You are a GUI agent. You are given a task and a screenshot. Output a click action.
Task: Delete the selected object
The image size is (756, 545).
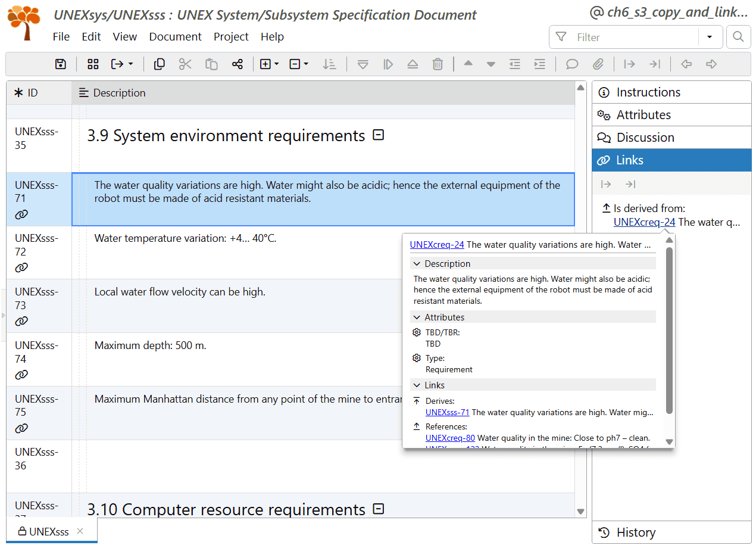point(438,64)
